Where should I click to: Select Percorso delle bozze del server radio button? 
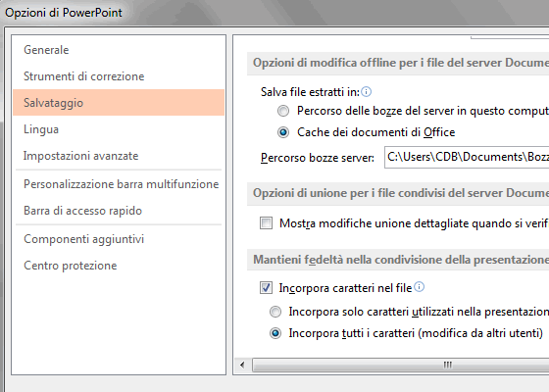(x=283, y=111)
